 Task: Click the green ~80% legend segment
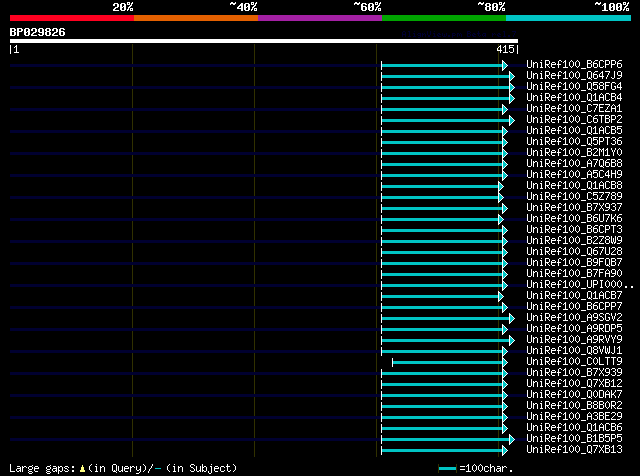444,18
